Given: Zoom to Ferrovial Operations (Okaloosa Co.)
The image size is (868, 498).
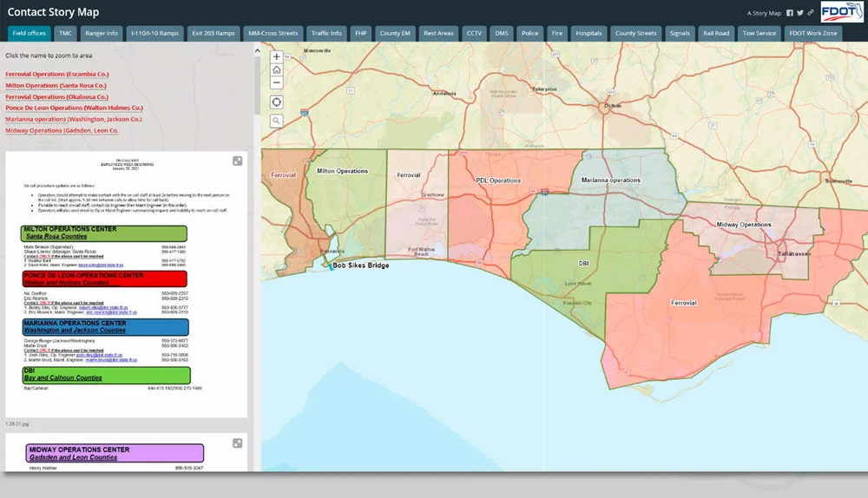Looking at the screenshot, I should tap(57, 97).
